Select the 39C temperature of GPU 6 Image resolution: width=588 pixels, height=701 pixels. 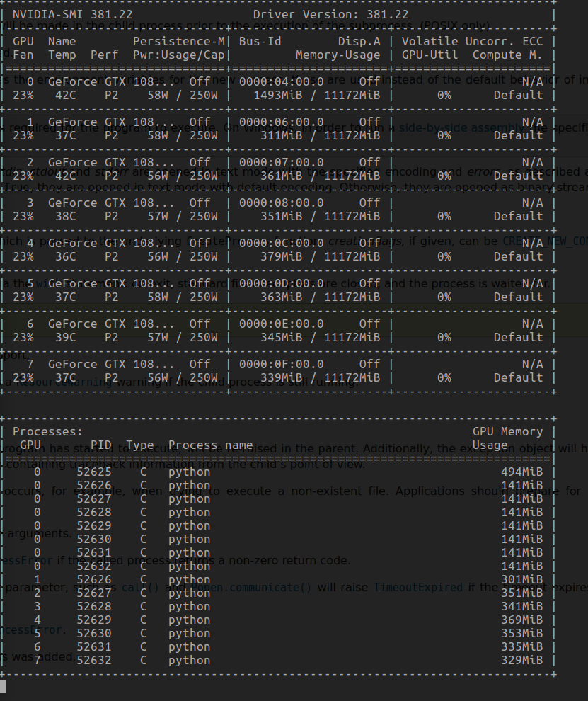click(66, 337)
